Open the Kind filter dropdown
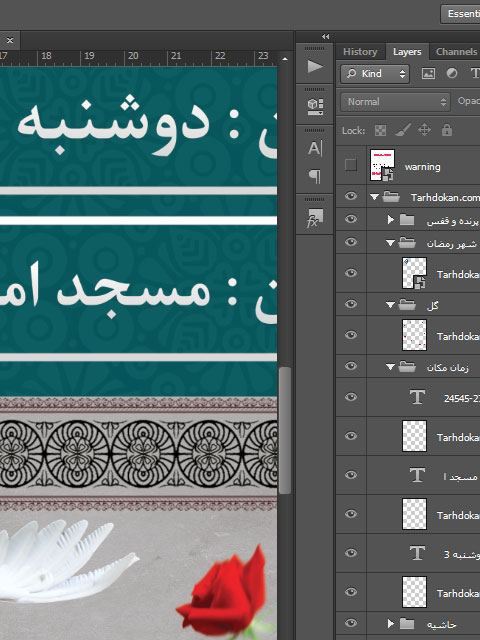The image size is (480, 640). (375, 74)
